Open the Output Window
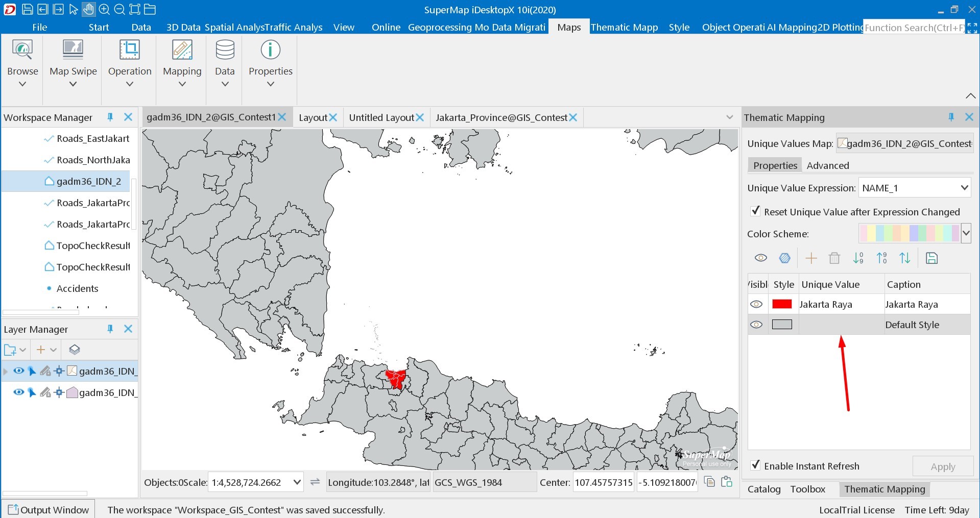 pos(49,509)
